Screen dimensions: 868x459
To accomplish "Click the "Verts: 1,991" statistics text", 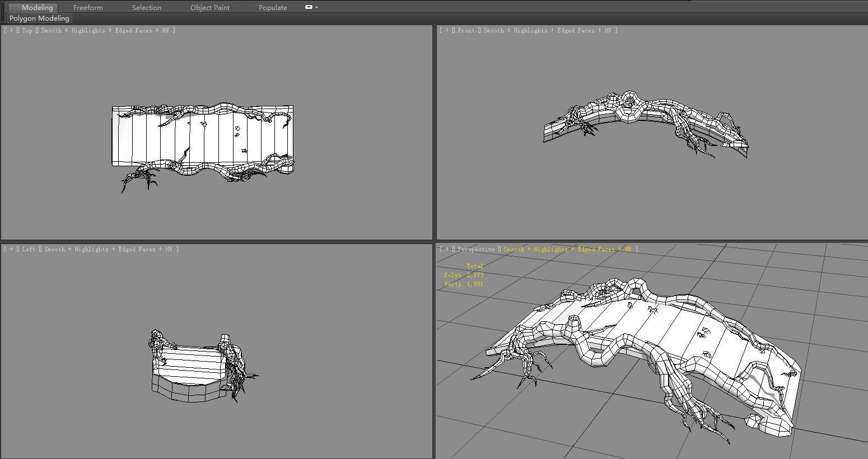I will (464, 284).
